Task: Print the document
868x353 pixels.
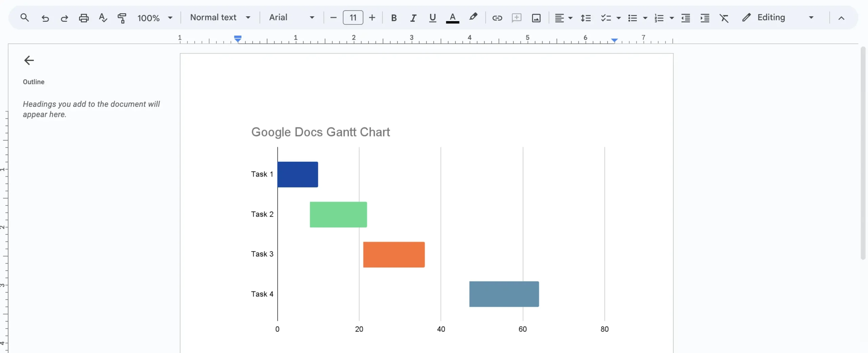Action: tap(84, 18)
